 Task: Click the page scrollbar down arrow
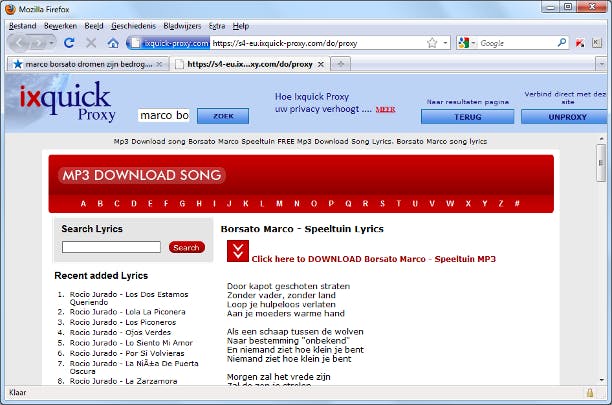(601, 380)
